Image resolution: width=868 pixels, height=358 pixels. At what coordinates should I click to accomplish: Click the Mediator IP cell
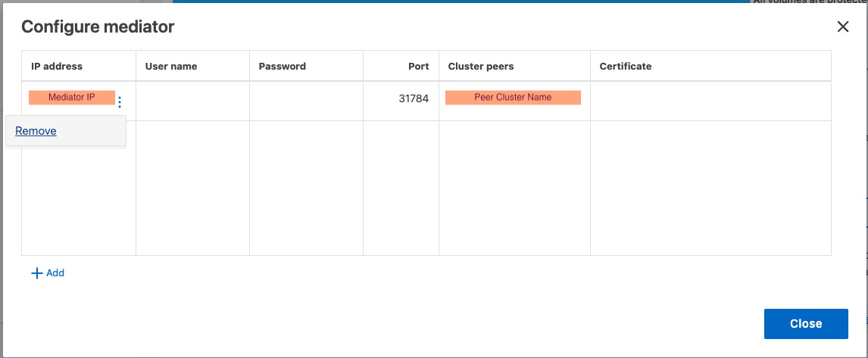[x=71, y=98]
